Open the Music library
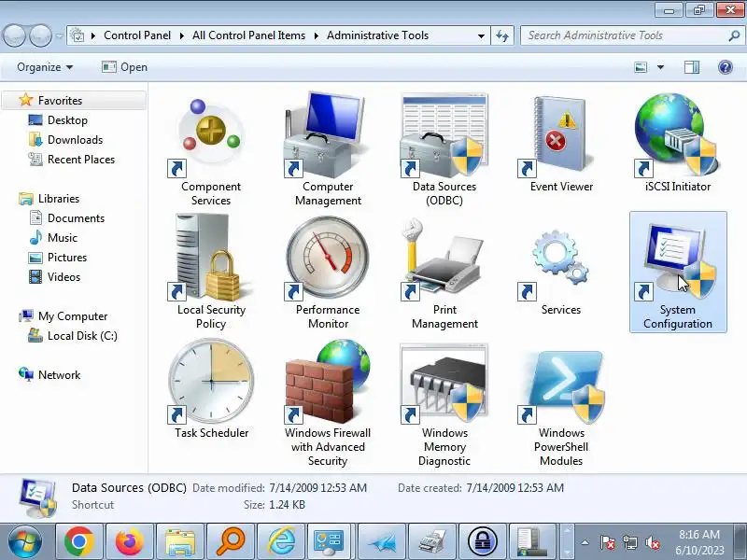The height and width of the screenshot is (560, 747). (62, 238)
